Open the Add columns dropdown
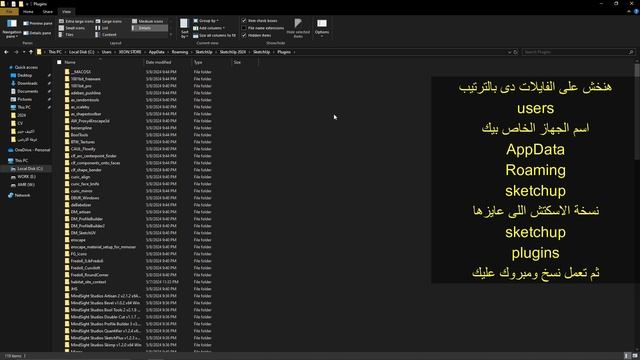Screen dimensions: 640x360 pyautogui.click(x=209, y=28)
